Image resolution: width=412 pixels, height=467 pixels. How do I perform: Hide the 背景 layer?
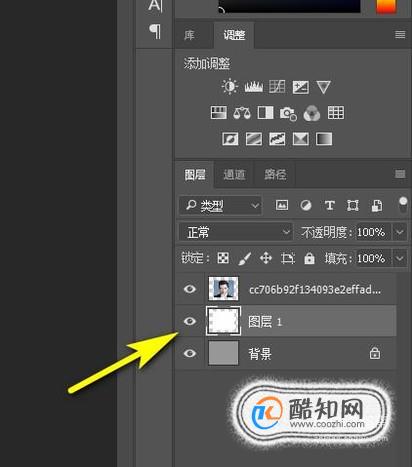190,353
